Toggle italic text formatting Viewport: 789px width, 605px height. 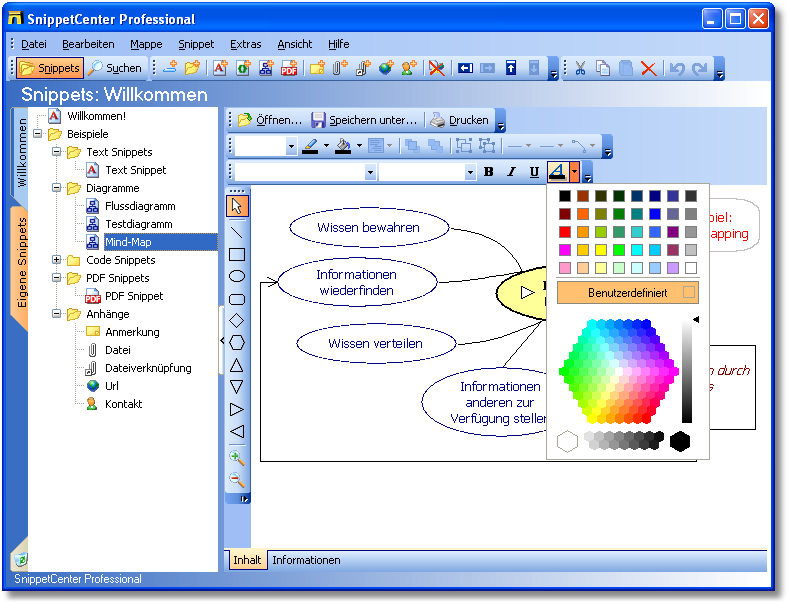[x=511, y=172]
